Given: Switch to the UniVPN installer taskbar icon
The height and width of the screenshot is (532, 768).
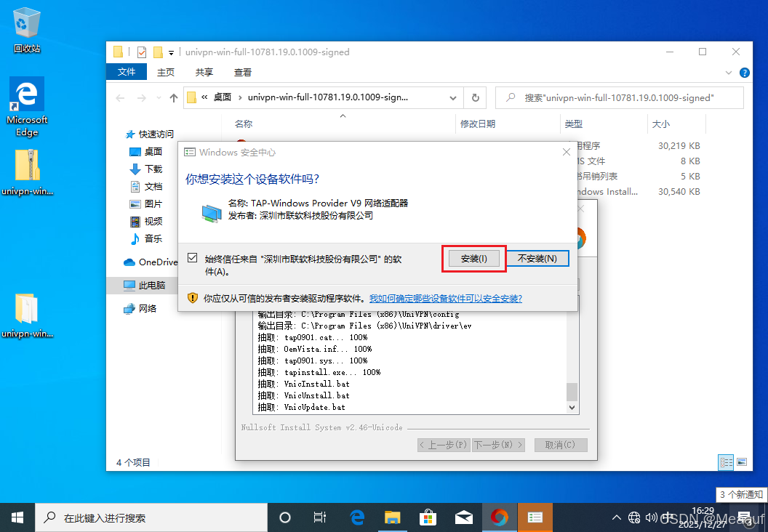Looking at the screenshot, I should pyautogui.click(x=499, y=517).
